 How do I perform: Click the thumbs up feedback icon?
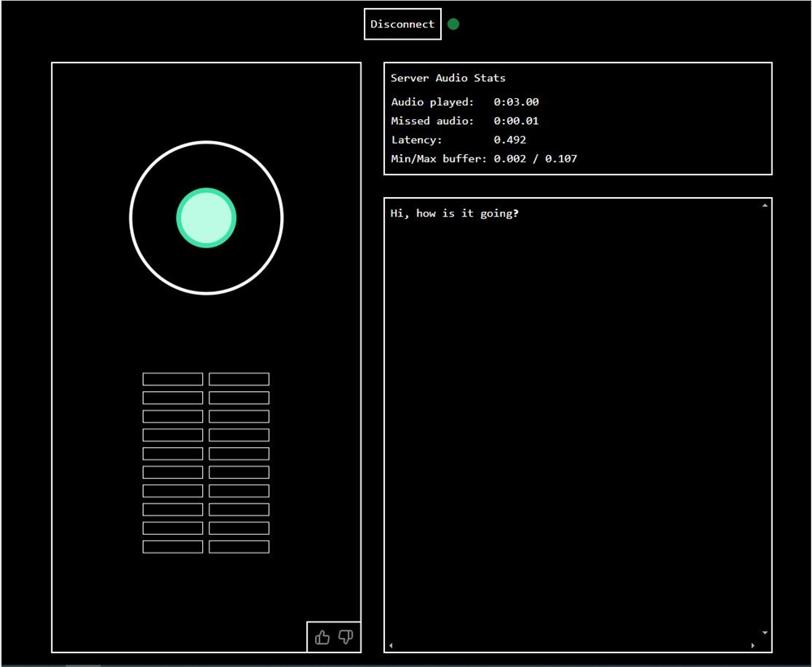coord(322,637)
